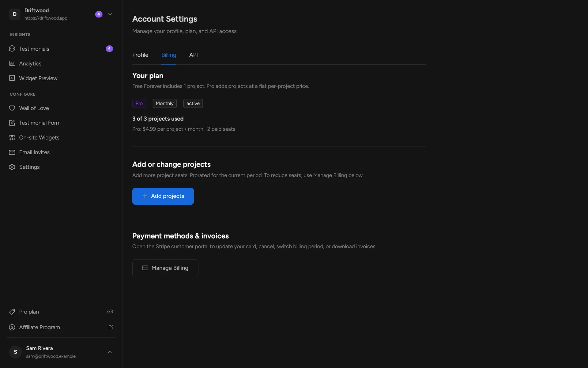Open the Wall of Love page
This screenshot has width=588, height=368.
61,108
